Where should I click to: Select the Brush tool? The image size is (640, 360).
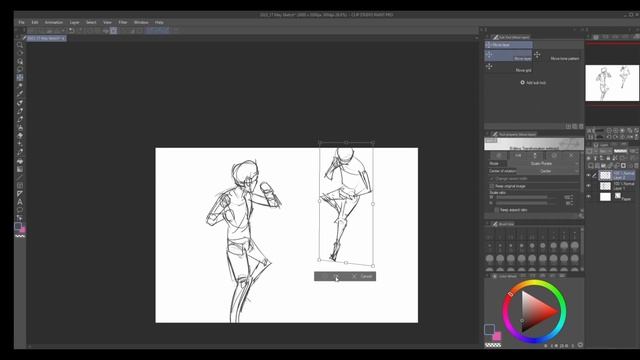click(20, 120)
